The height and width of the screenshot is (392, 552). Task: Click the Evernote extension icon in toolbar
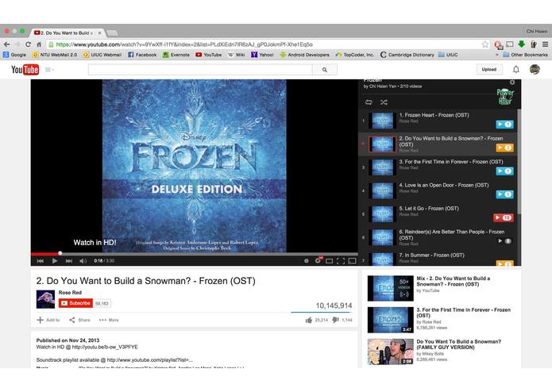[x=534, y=44]
